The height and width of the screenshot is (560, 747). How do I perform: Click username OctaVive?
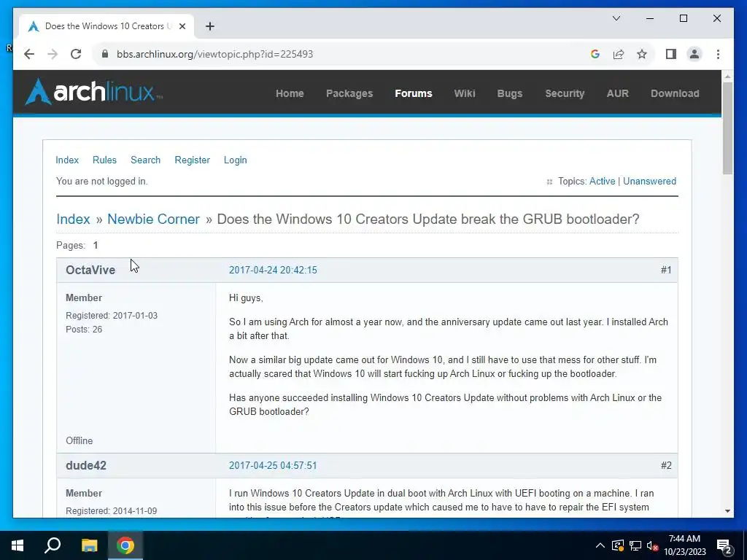click(x=90, y=270)
